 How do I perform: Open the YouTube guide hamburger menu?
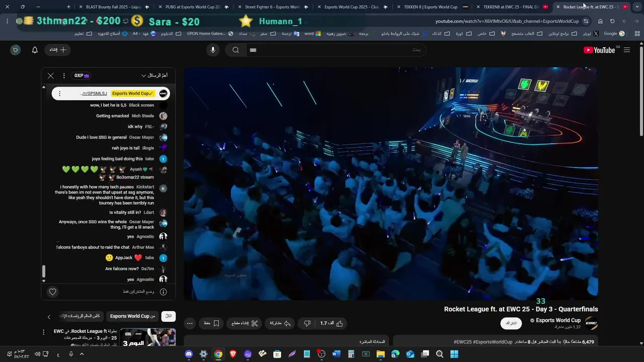point(627,50)
